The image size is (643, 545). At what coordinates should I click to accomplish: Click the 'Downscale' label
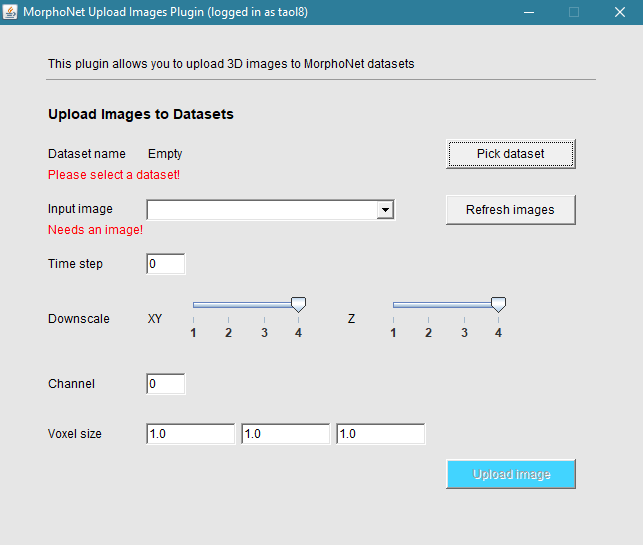pyautogui.click(x=79, y=319)
